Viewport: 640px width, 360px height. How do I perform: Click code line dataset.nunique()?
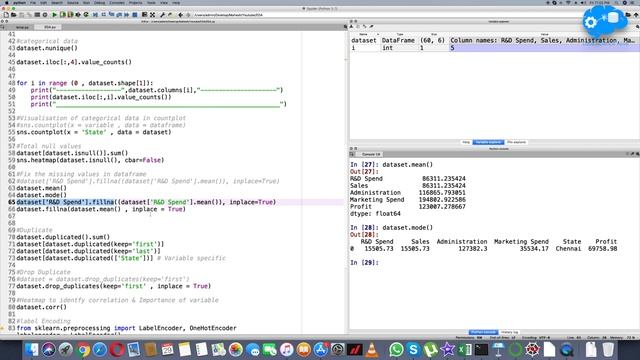coord(47,48)
